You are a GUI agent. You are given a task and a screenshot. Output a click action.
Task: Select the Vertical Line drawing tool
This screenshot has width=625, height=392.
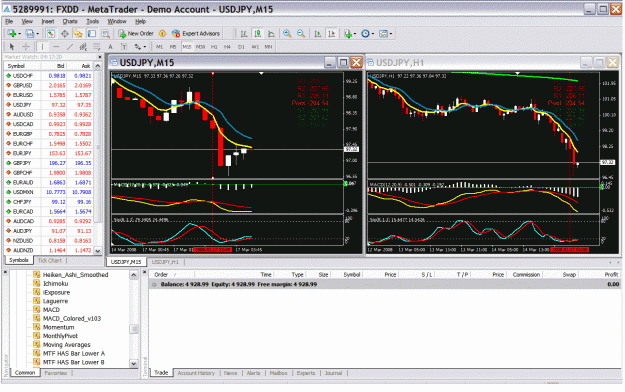(42, 47)
